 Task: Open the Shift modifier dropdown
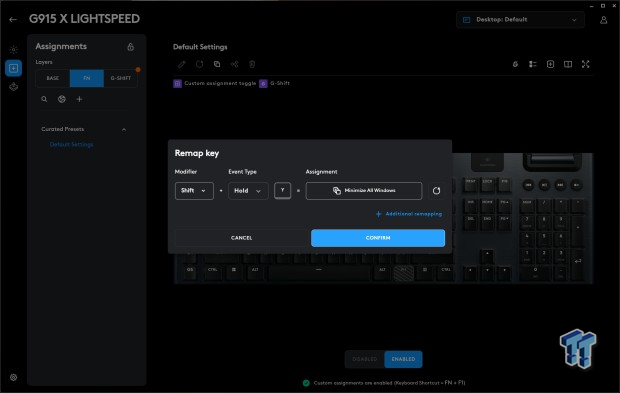coord(194,191)
